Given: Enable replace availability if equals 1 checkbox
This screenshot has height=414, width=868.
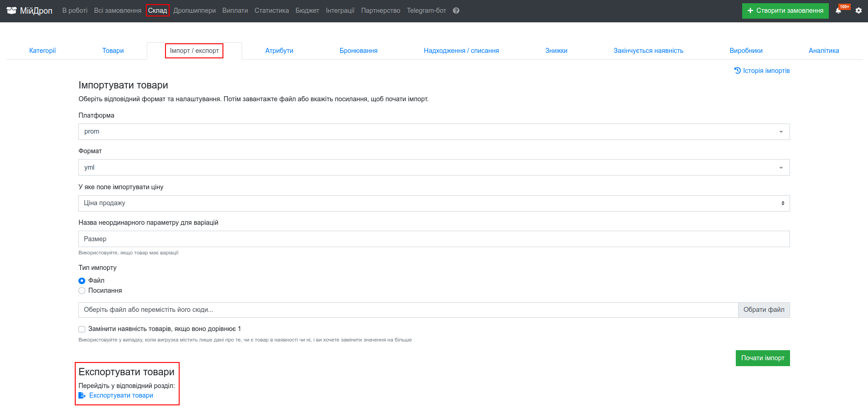Looking at the screenshot, I should coord(82,329).
